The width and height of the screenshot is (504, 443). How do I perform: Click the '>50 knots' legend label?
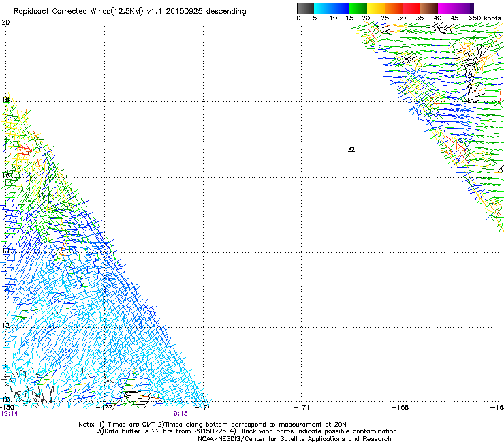click(484, 18)
